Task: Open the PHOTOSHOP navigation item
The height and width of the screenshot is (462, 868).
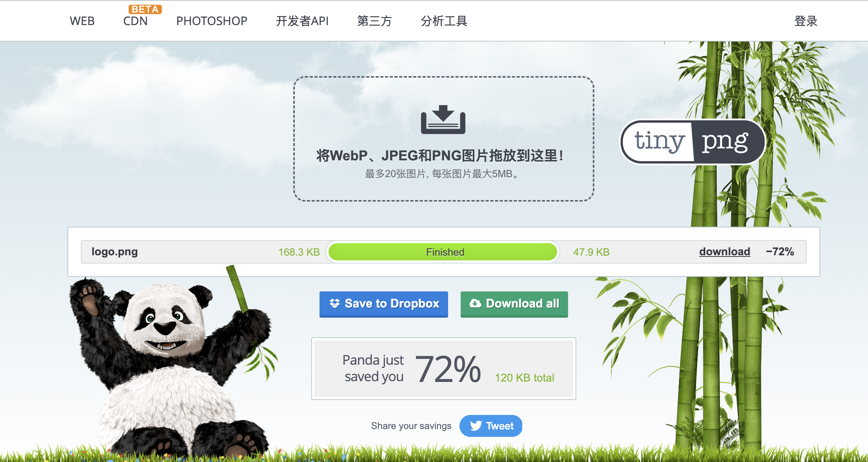Action: pyautogui.click(x=212, y=21)
